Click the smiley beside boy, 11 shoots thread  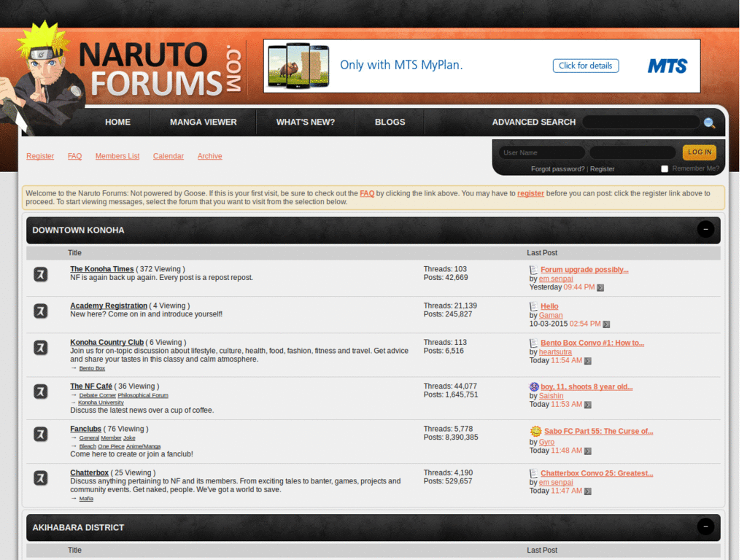tap(533, 386)
